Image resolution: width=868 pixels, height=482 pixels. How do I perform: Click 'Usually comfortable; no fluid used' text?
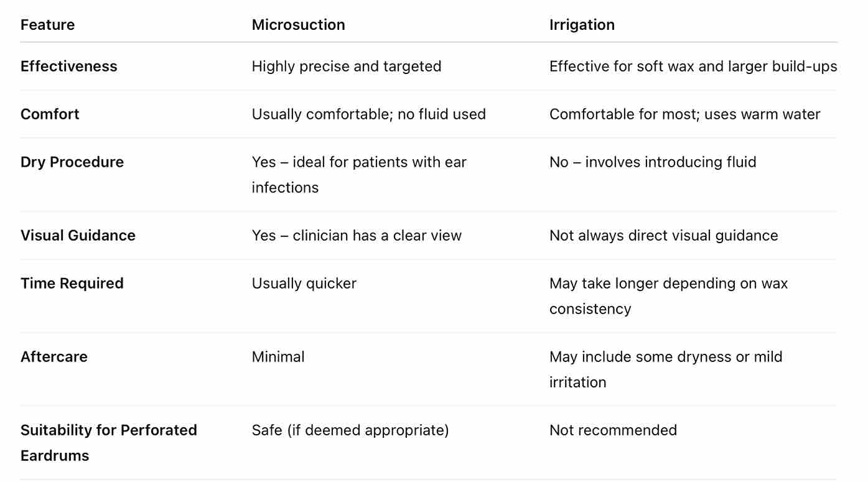click(368, 114)
